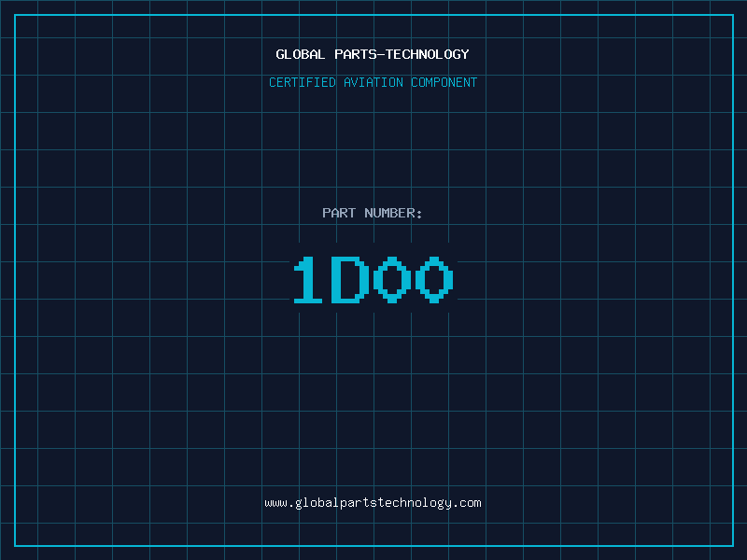The width and height of the screenshot is (747, 560).
Task: Click the GLOBAL PARTS-TECHNOLOGY heading
Action: (x=373, y=54)
